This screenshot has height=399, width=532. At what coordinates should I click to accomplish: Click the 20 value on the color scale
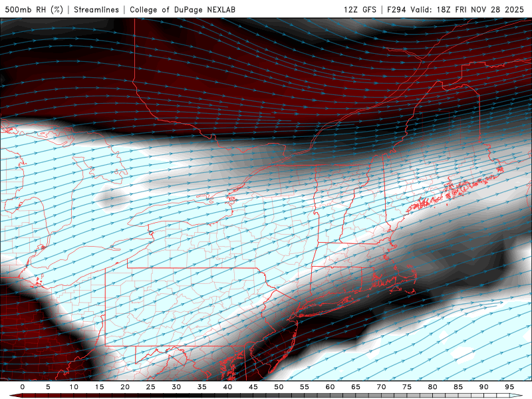click(x=125, y=387)
